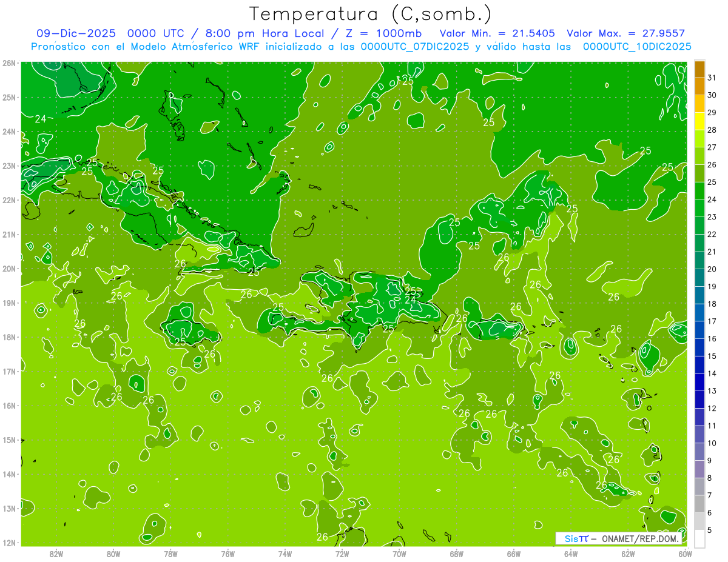Select the "0000UTC_07DIC2025" initialization timestamp

tap(414, 47)
